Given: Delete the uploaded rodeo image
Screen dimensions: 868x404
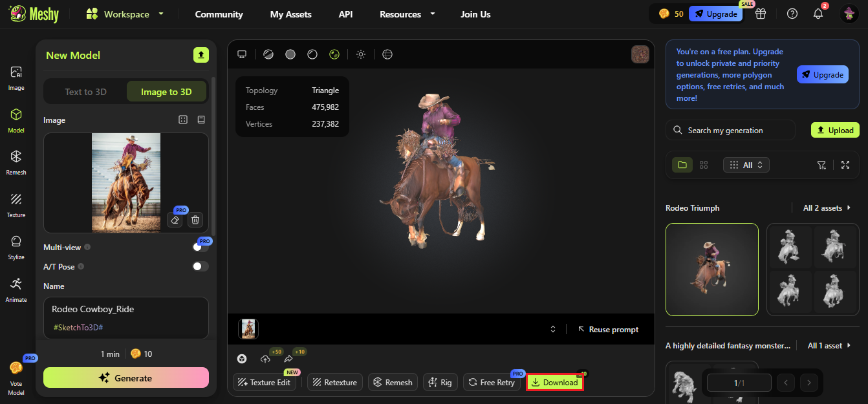Looking at the screenshot, I should pos(195,220).
